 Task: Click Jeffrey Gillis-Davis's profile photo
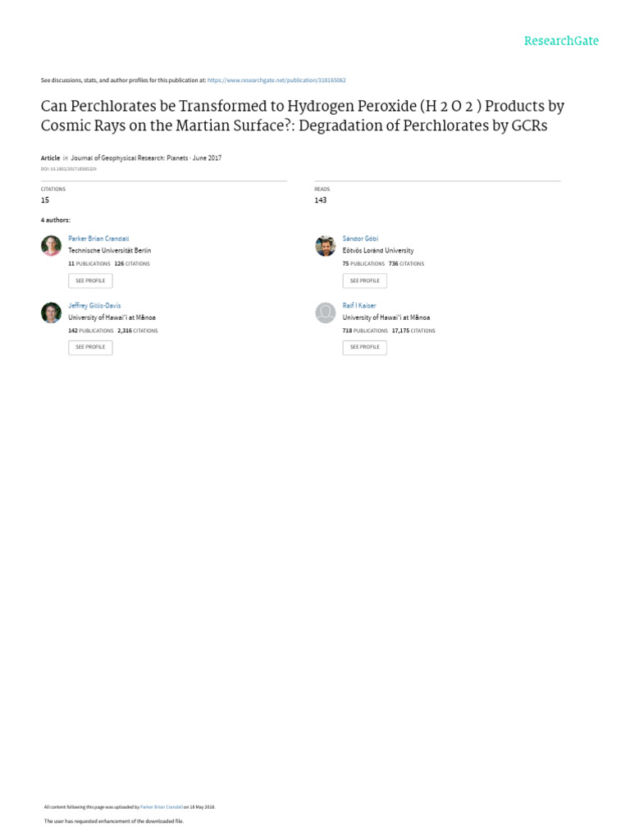click(x=51, y=313)
